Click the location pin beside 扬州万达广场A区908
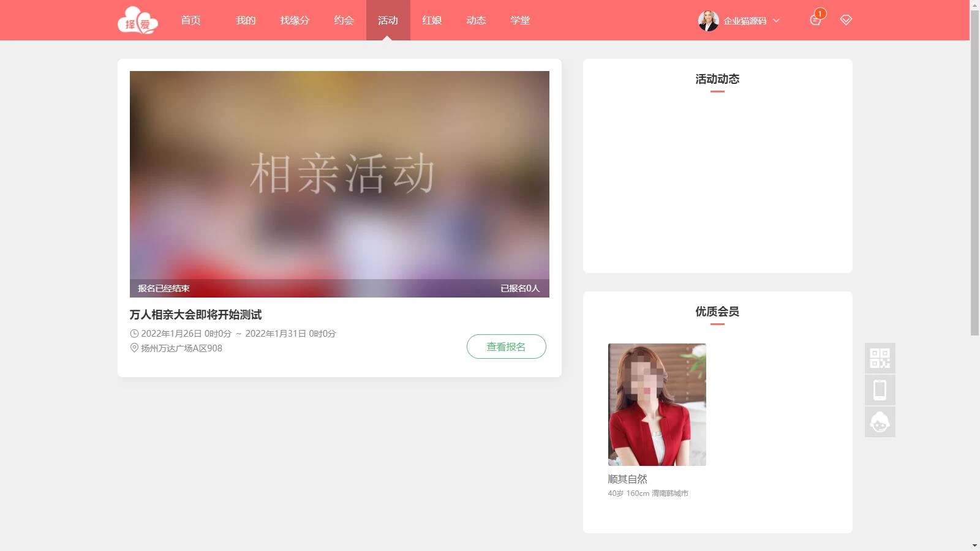 coord(134,348)
